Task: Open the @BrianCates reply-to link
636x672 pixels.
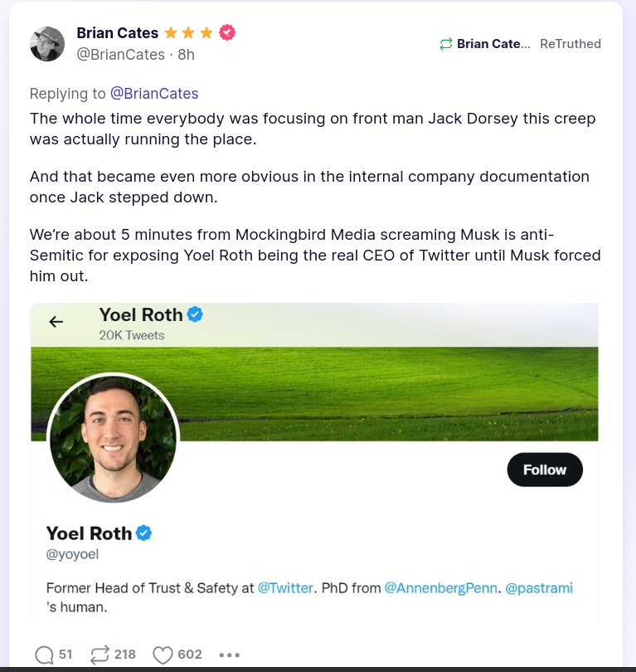Action: coord(154,93)
